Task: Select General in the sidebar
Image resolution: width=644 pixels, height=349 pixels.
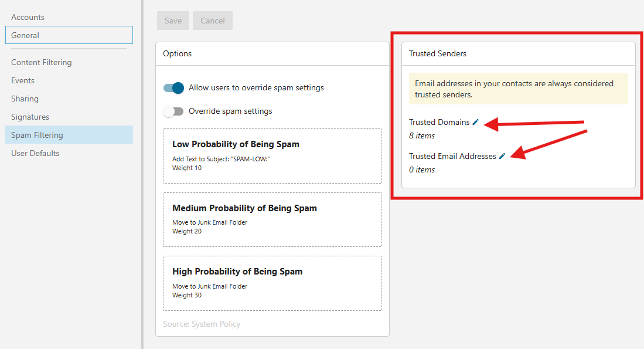Action: click(x=69, y=35)
